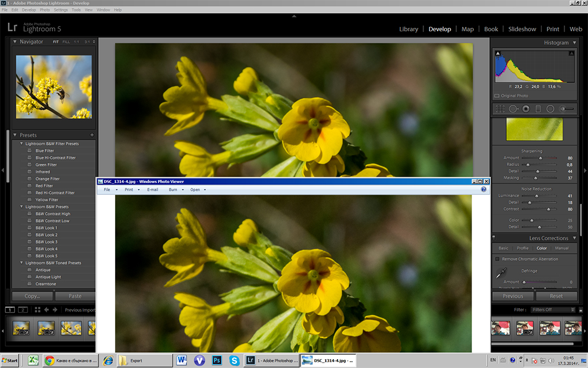
Task: Toggle highlight clipping indicator in histogram
Action: point(572,54)
